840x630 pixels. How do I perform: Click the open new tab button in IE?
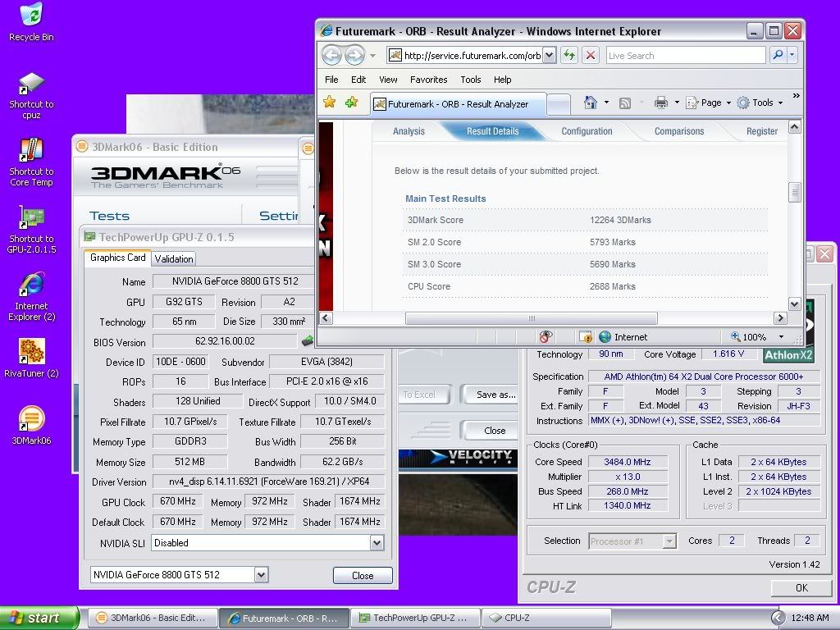[x=558, y=104]
